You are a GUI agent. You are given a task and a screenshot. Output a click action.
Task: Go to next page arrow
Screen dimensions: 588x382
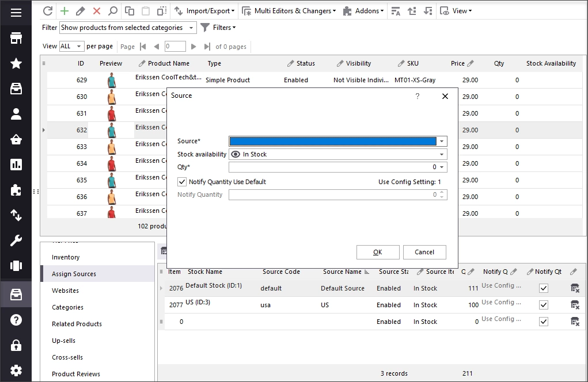tap(194, 47)
